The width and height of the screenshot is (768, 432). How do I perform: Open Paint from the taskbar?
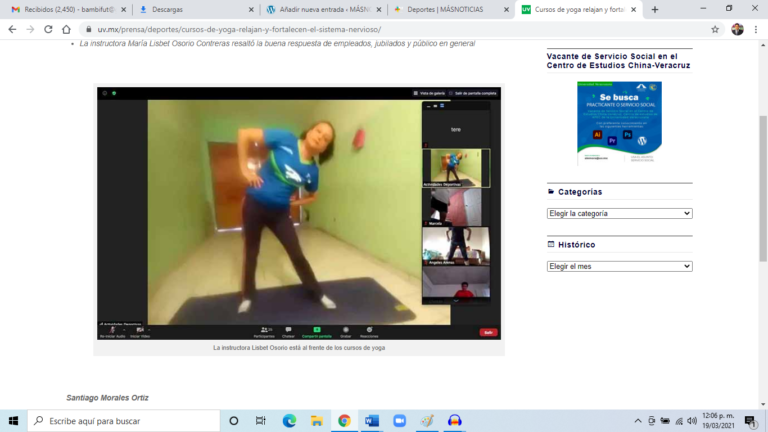click(x=427, y=421)
